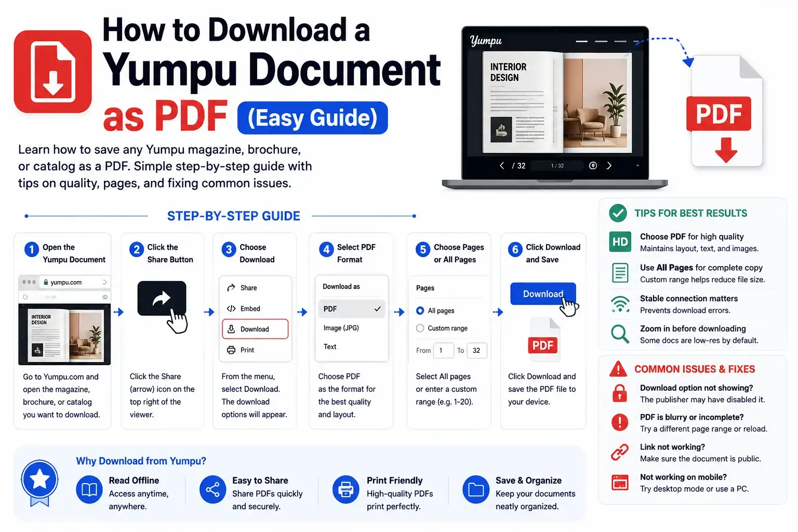Go to the next page in the laptop viewer
This screenshot has height=532, width=798.
(x=609, y=166)
